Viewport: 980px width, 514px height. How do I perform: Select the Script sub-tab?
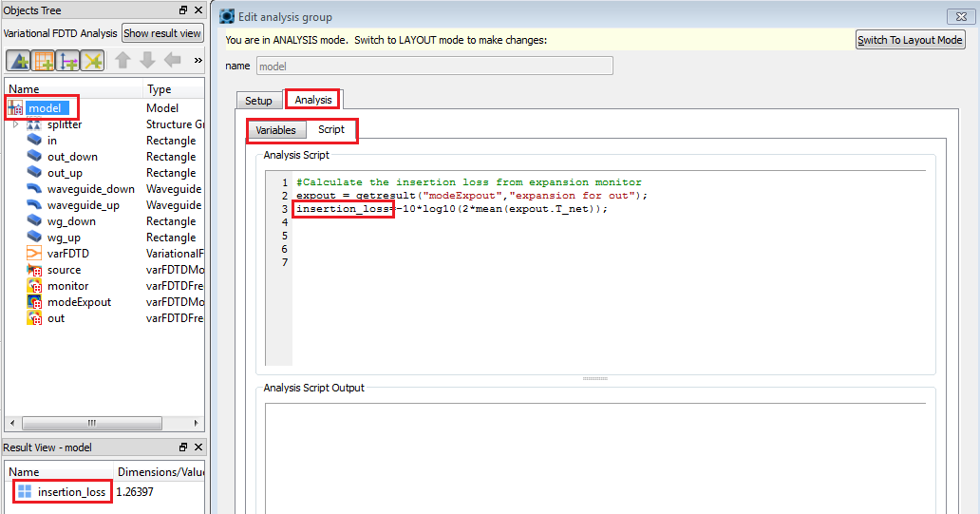[331, 130]
